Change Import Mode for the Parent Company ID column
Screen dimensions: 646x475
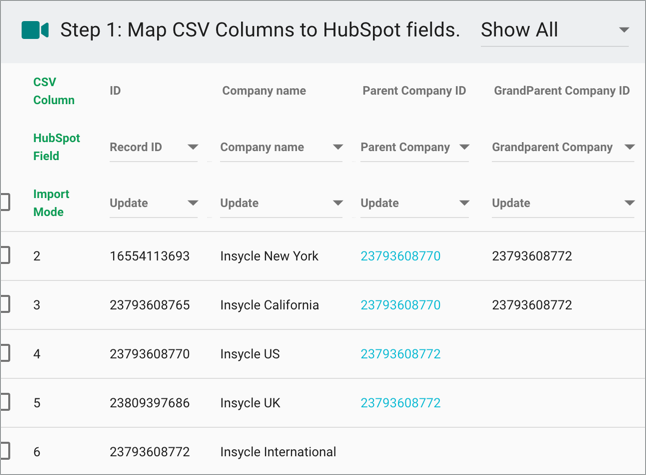tap(415, 203)
